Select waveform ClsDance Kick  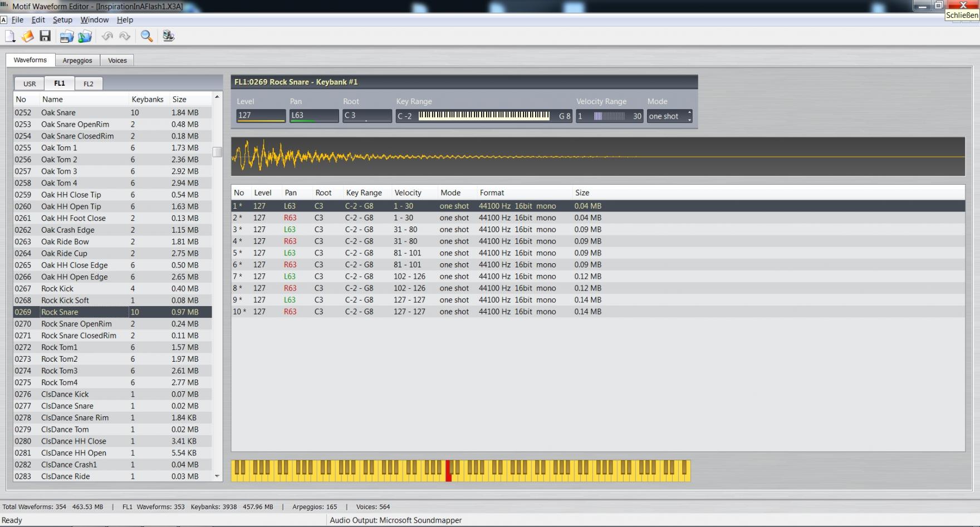coord(112,394)
